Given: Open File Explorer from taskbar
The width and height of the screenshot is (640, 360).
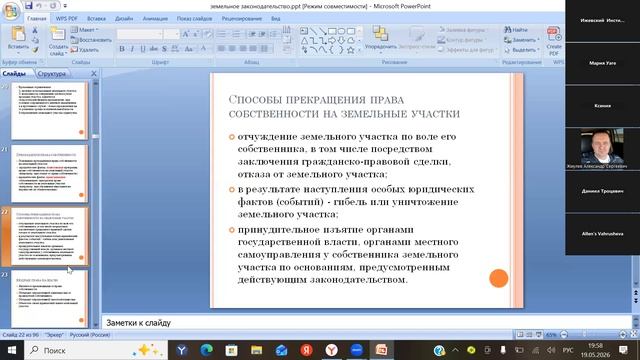Looking at the screenshot, I should [256, 350].
